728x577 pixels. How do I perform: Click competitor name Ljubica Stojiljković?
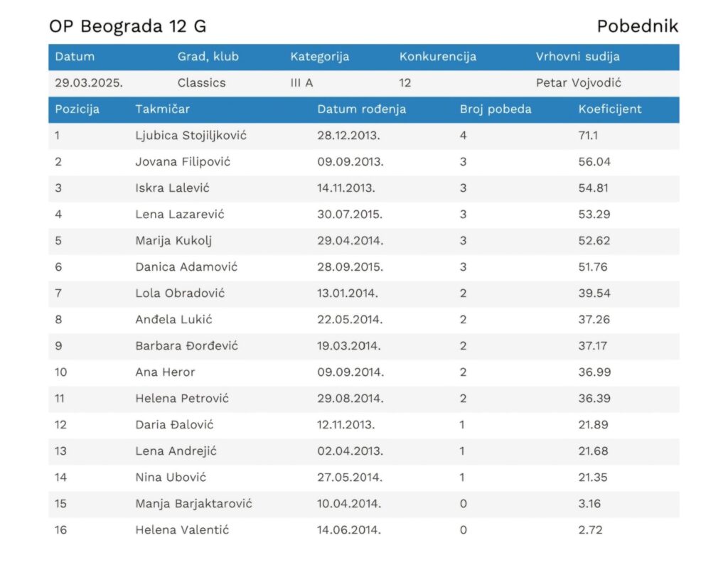tap(191, 136)
